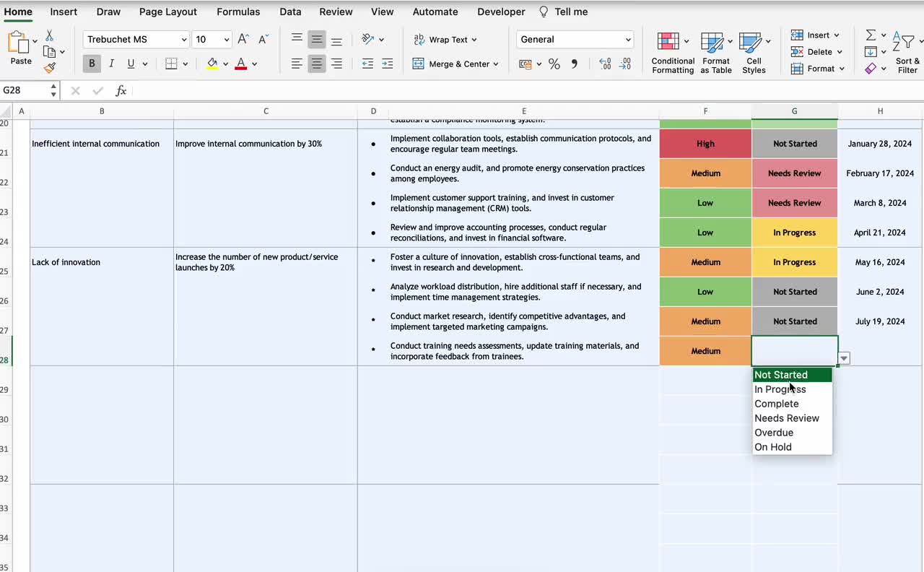Toggle Underline formatting
The image size is (924, 572).
point(130,64)
